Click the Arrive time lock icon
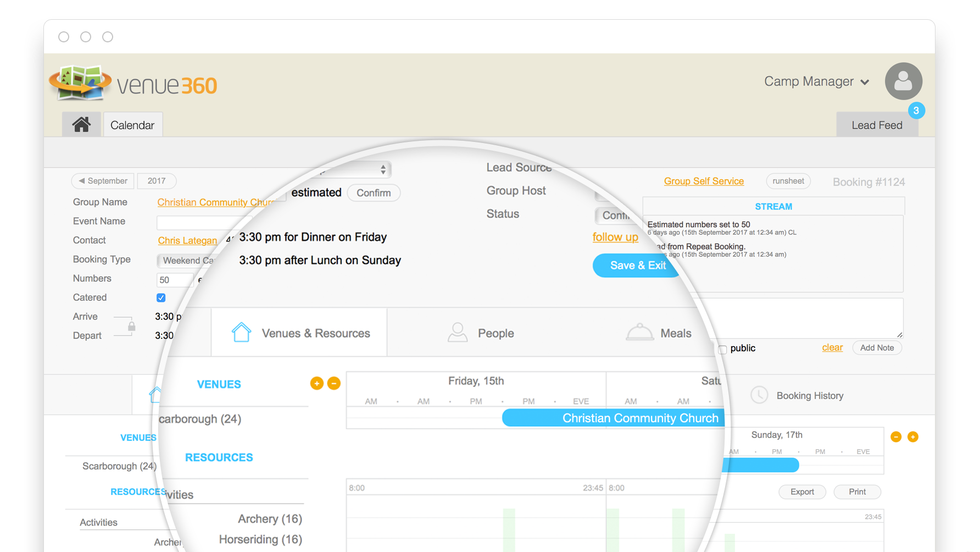The height and width of the screenshot is (552, 980). pos(131,327)
